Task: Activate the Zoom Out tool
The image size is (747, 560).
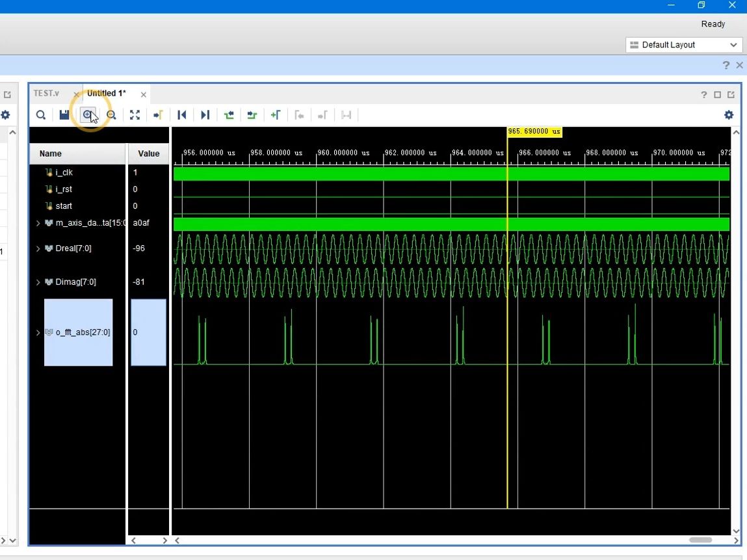Action: [111, 115]
